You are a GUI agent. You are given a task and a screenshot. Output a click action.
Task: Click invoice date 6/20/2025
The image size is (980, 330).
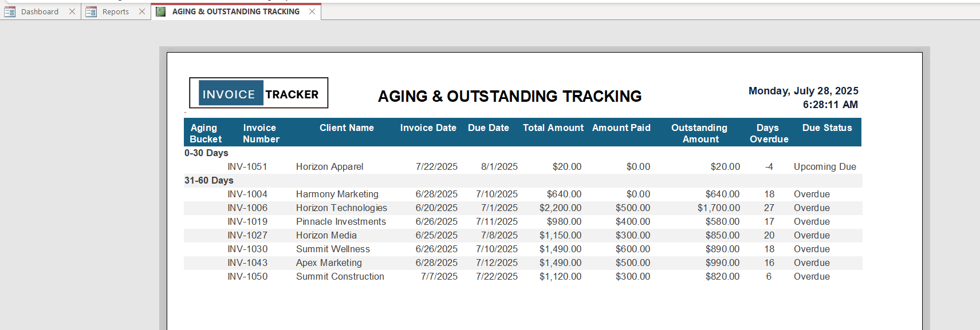coord(436,208)
